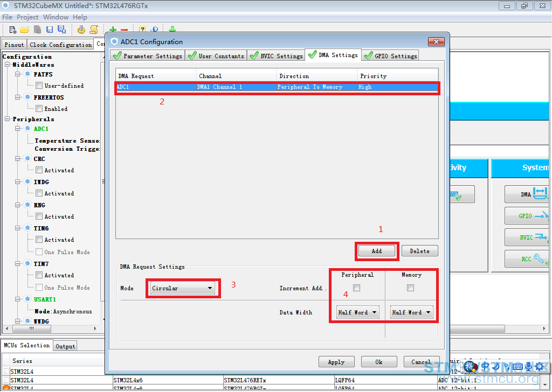Collapse the USART1 tree node expander
552x392 pixels.
(18, 299)
